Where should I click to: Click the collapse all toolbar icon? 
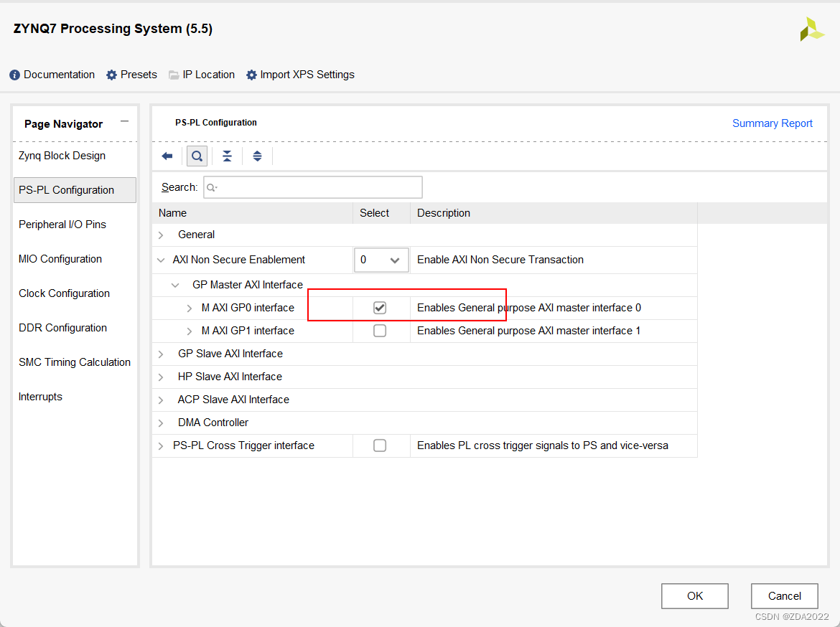click(227, 156)
